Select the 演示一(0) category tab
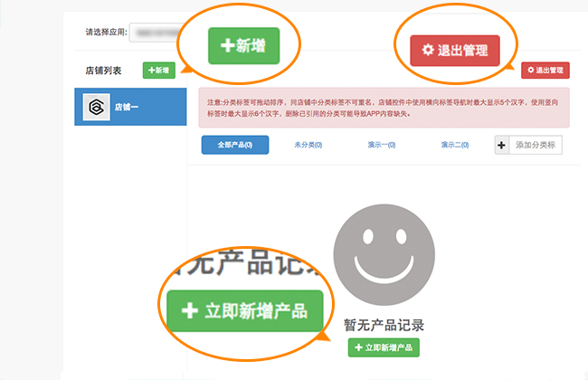The image size is (588, 380). [381, 145]
